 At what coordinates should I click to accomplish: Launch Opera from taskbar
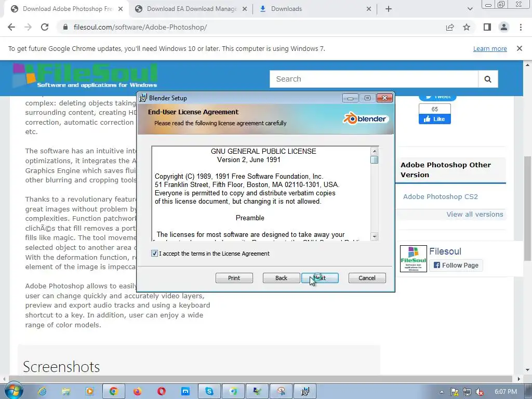click(x=162, y=392)
